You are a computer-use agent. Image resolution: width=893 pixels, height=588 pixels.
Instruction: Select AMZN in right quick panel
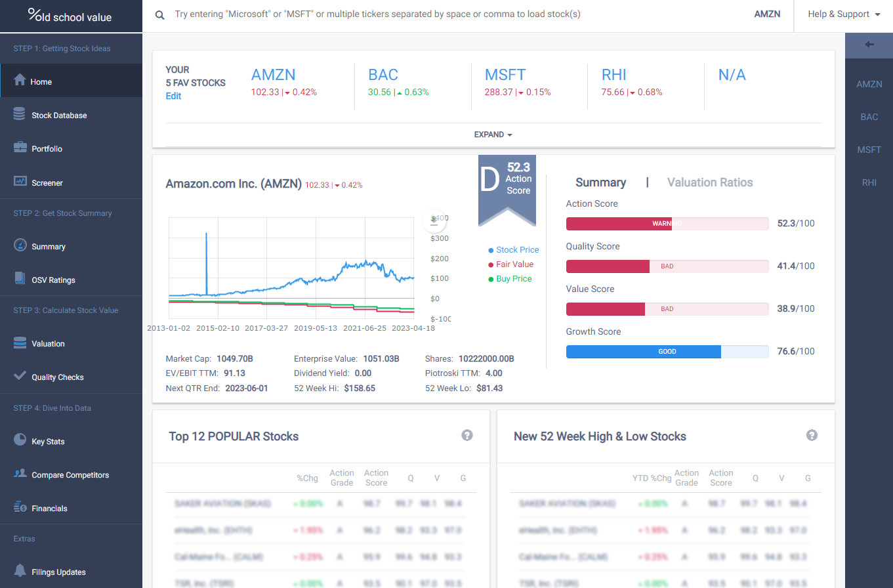[x=869, y=85]
